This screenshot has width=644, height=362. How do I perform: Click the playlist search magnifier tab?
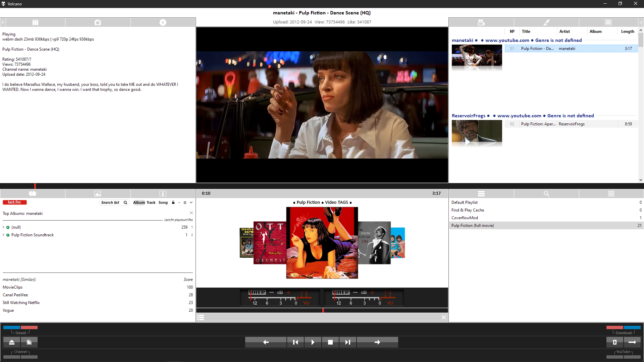point(546,194)
